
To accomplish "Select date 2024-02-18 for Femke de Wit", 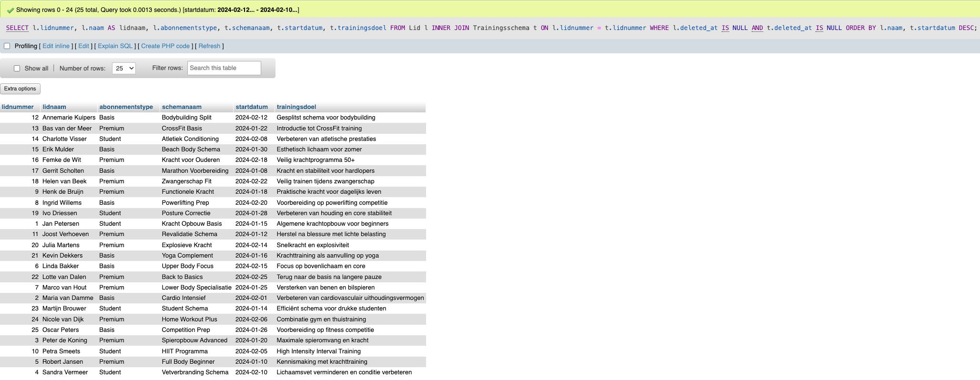I will coord(254,160).
